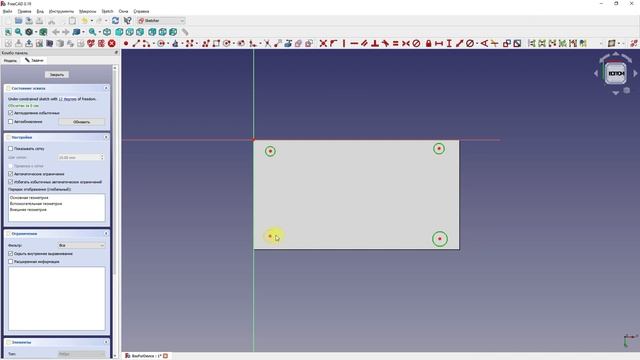Screen dimensions: 640x360
Task: Toggle Скрыть внутренние выравнивания checkbox
Action: click(x=11, y=253)
